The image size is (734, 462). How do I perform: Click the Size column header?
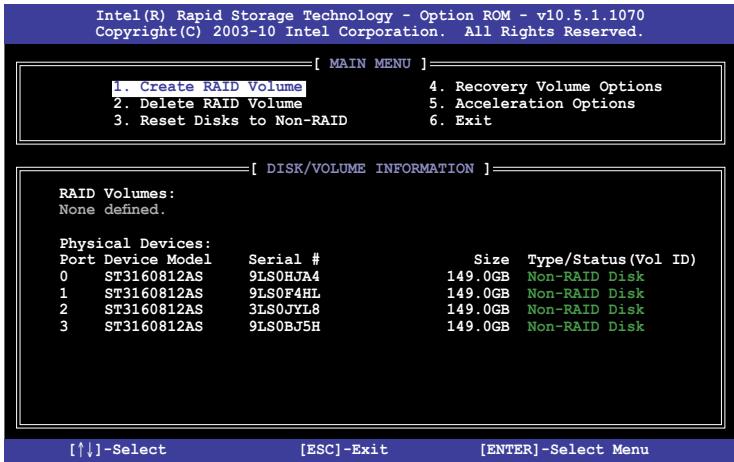(x=491, y=260)
